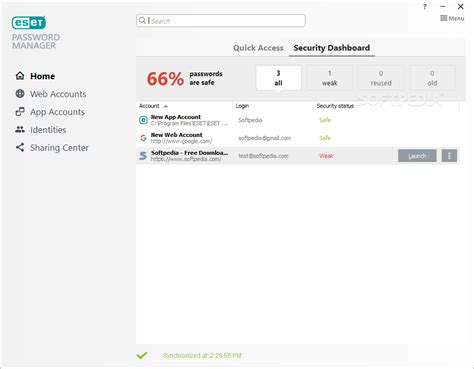Open Sharing Center

pos(59,148)
